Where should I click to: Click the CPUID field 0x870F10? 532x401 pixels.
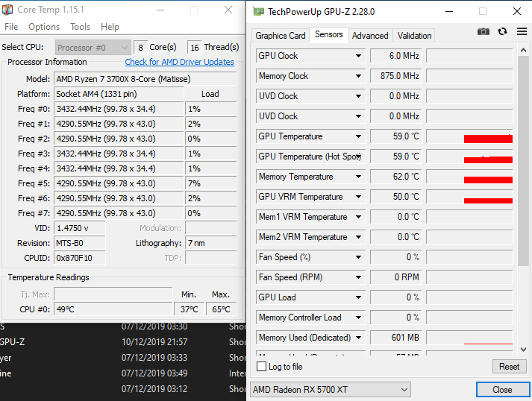pyautogui.click(x=80, y=258)
